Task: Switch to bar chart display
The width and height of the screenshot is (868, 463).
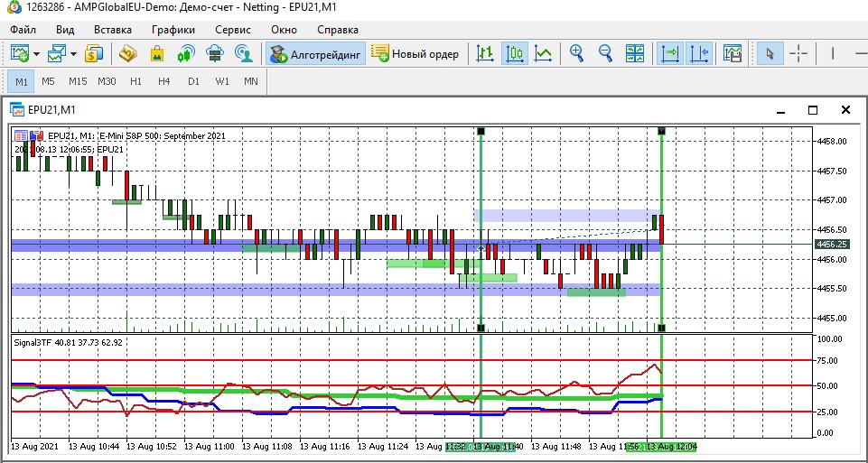Action: click(485, 54)
